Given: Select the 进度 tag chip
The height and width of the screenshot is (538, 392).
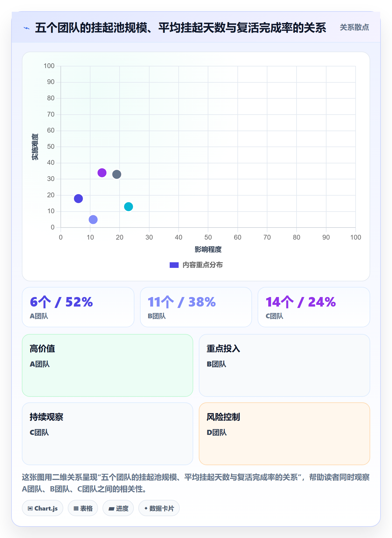Looking at the screenshot, I should point(118,508).
